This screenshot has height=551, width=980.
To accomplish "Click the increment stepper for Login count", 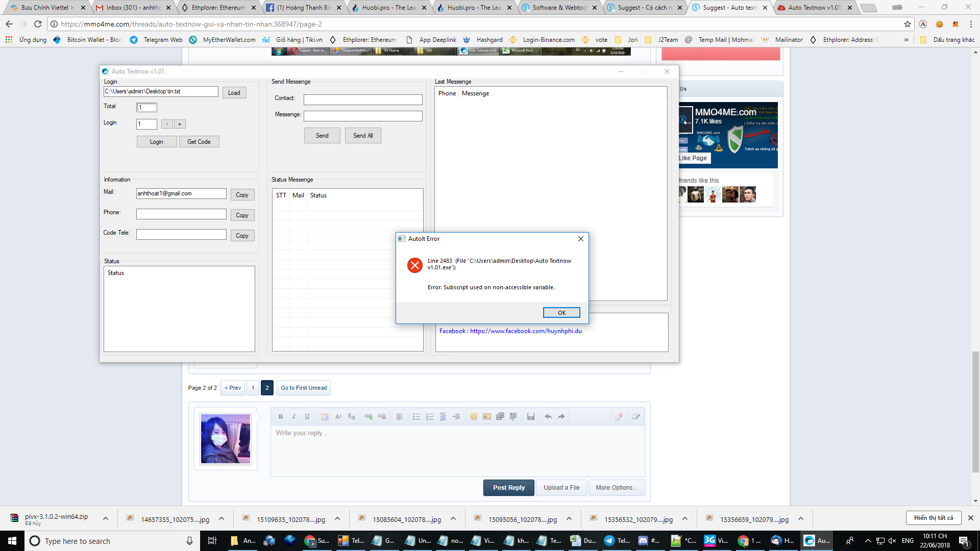I will click(x=179, y=124).
